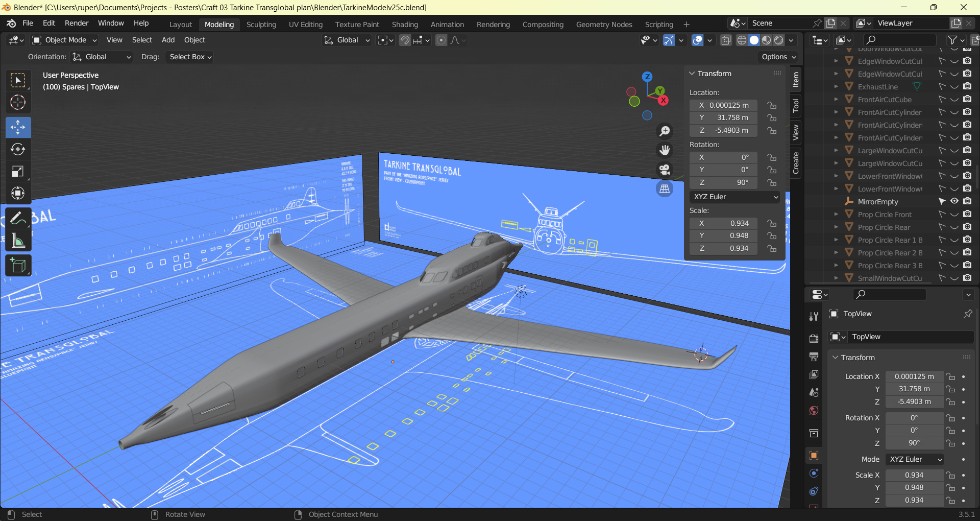This screenshot has height=521, width=980.
Task: Click the Blender logo menu icon
Action: coord(11,23)
